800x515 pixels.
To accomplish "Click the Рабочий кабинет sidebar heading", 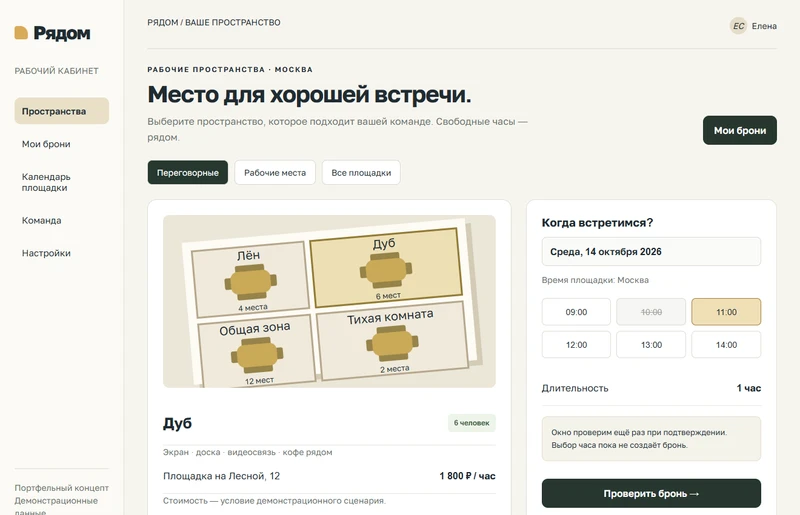I will pyautogui.click(x=57, y=71).
